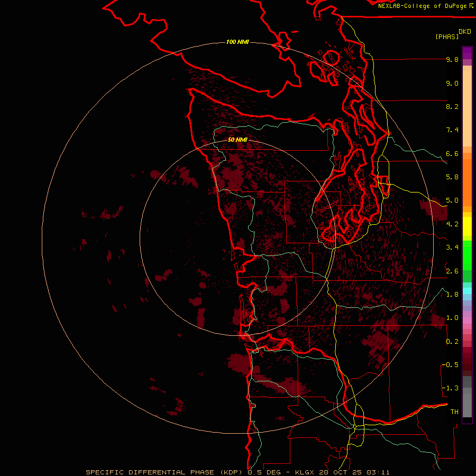
Task: Click the NEXLAB-College of DuPage label
Action: click(422, 6)
